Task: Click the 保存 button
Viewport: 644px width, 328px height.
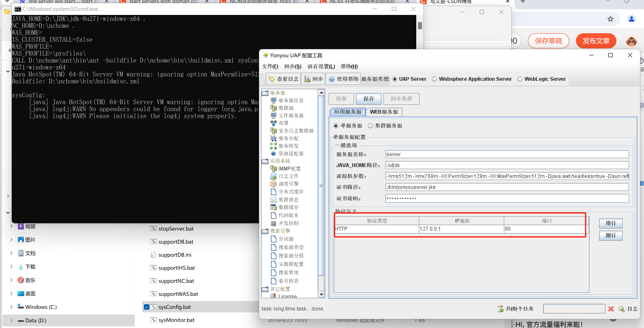Action: coord(368,99)
